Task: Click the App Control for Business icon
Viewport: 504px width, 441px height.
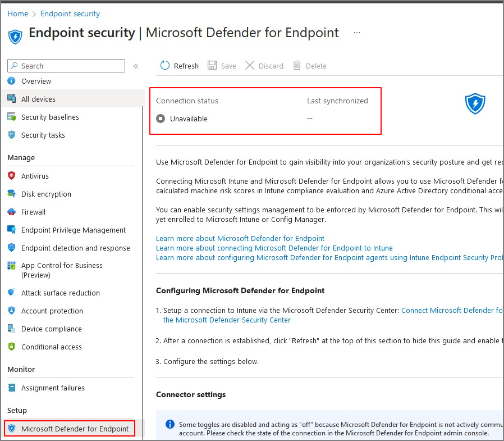Action: tap(11, 265)
